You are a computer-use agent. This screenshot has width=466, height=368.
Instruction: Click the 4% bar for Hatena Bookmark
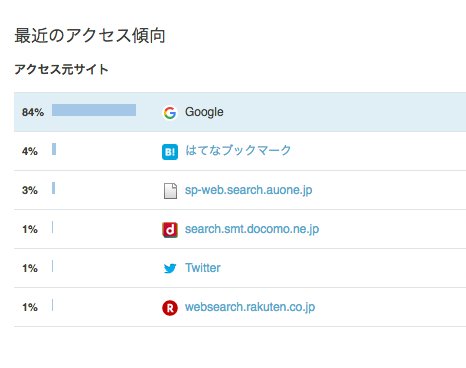coord(54,149)
